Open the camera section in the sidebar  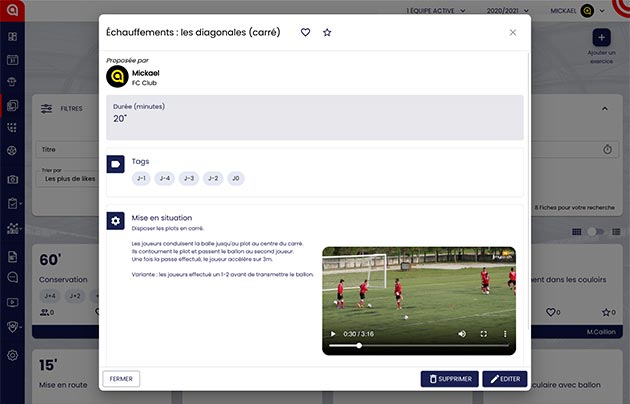(x=12, y=179)
